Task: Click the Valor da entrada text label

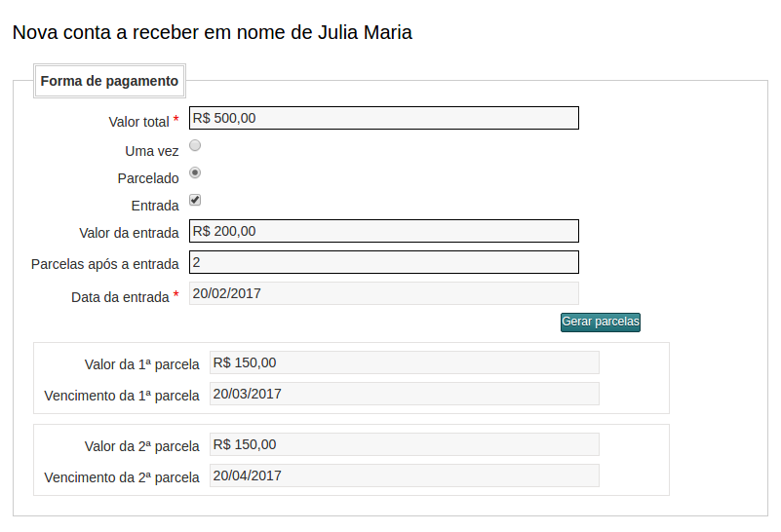Action: click(129, 233)
